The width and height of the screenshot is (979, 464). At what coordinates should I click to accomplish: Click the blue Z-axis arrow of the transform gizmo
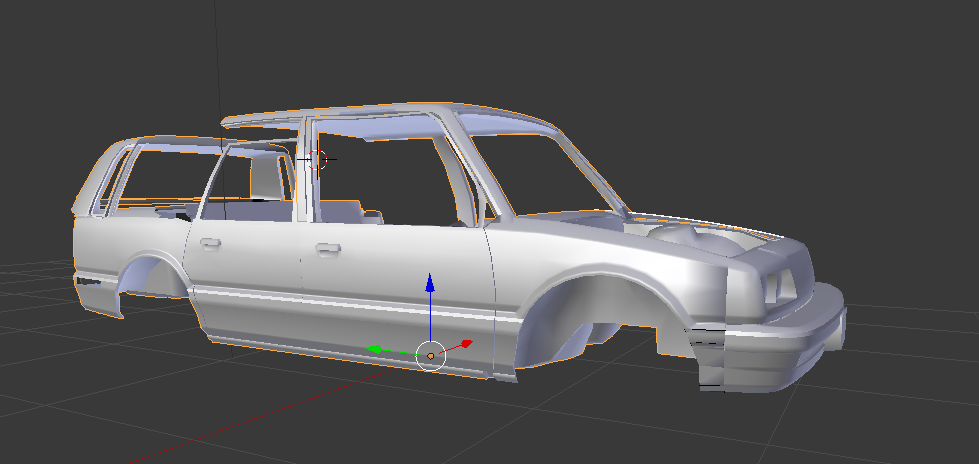pyautogui.click(x=430, y=283)
